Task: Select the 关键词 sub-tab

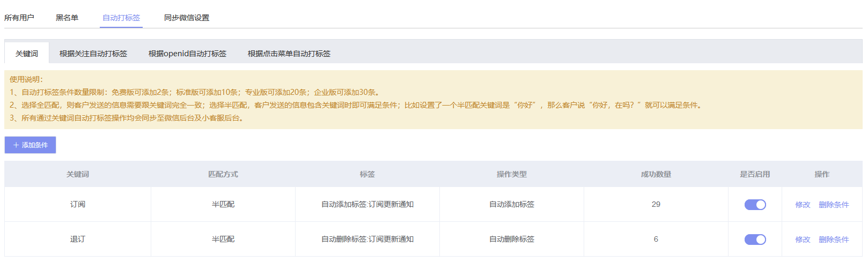Action: [27, 54]
